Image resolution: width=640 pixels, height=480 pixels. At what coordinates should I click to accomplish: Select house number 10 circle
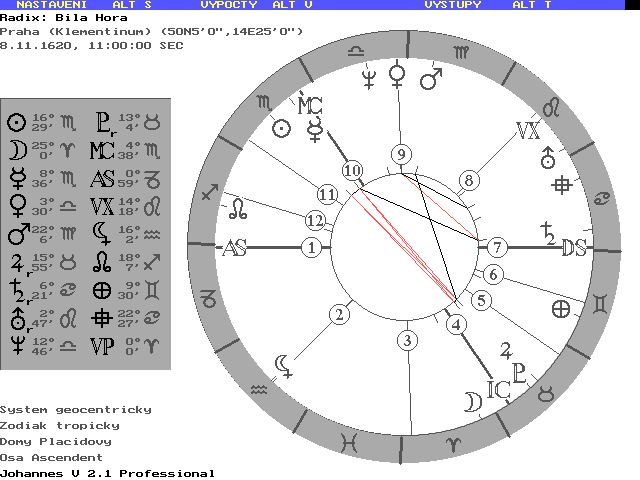351,171
